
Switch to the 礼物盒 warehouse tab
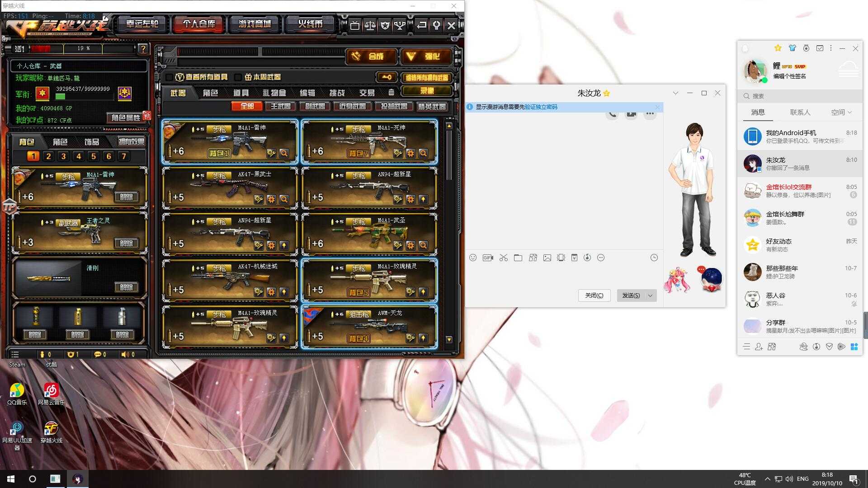[274, 93]
